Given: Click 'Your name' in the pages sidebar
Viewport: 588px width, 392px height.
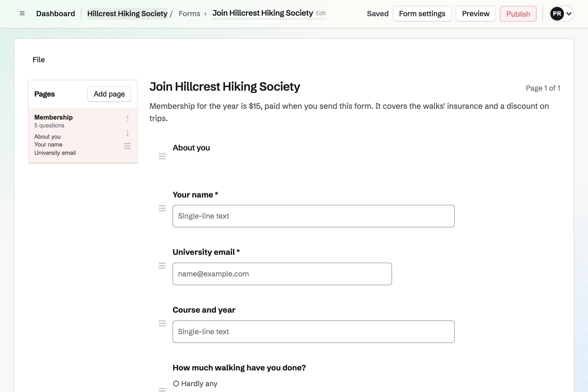Looking at the screenshot, I should click(x=48, y=145).
